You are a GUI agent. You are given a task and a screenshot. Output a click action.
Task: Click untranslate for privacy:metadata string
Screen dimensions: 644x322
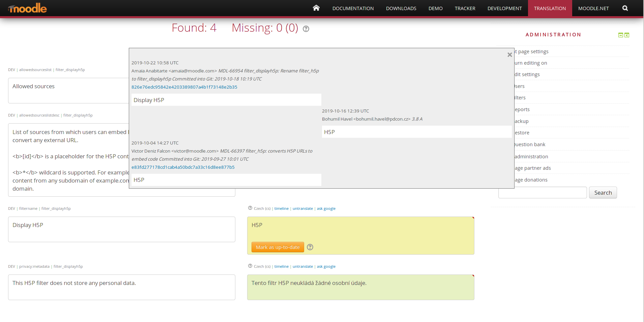click(x=303, y=266)
